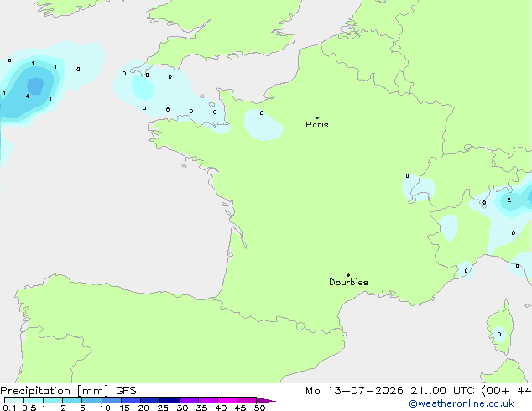The width and height of the screenshot is (532, 411).
Task: Click the purple arrow tip above 50
Action: [x=266, y=400]
